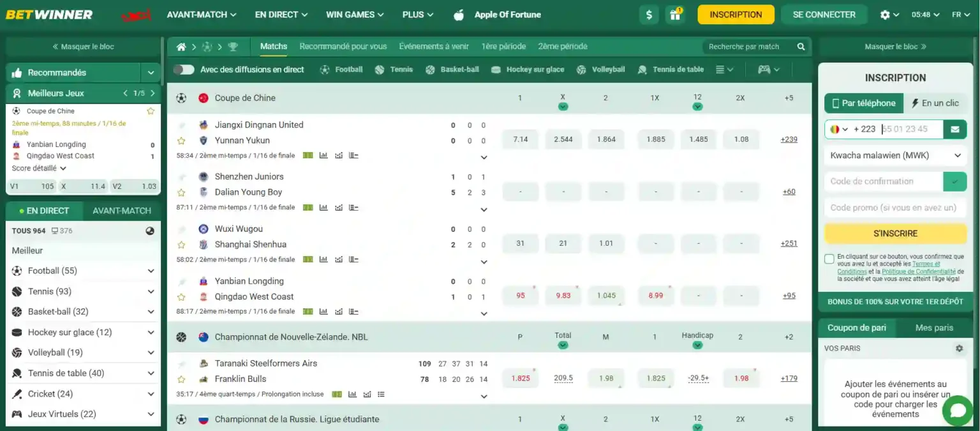
Task: Expand the Shenzhen Juniors match details chevron
Action: coord(484,209)
